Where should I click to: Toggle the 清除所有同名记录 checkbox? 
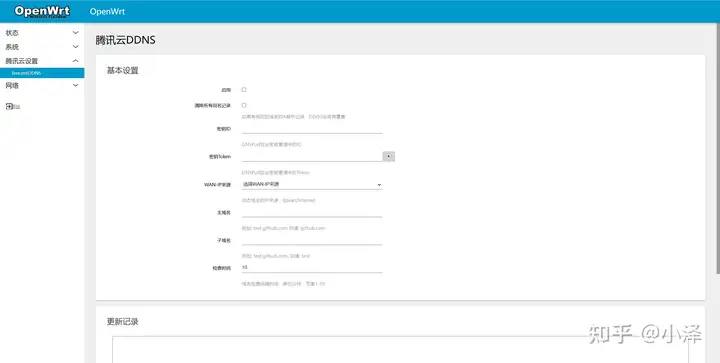[244, 105]
